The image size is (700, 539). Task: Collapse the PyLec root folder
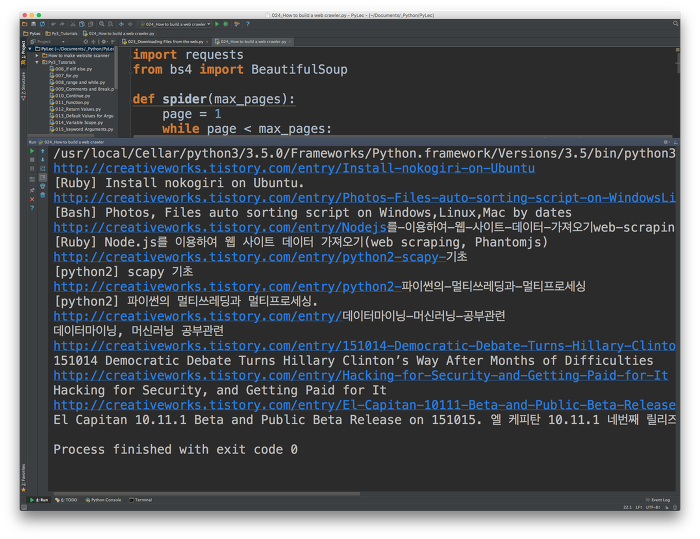point(30,49)
